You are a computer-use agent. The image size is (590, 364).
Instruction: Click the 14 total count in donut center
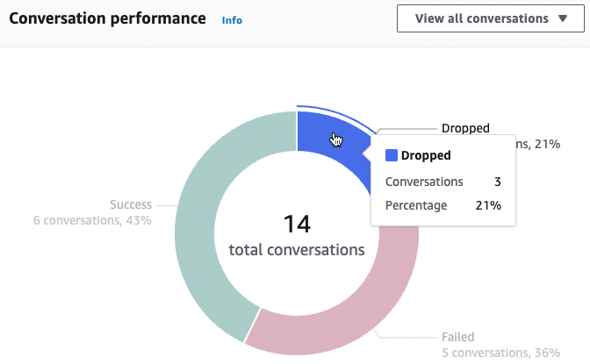coord(297,224)
